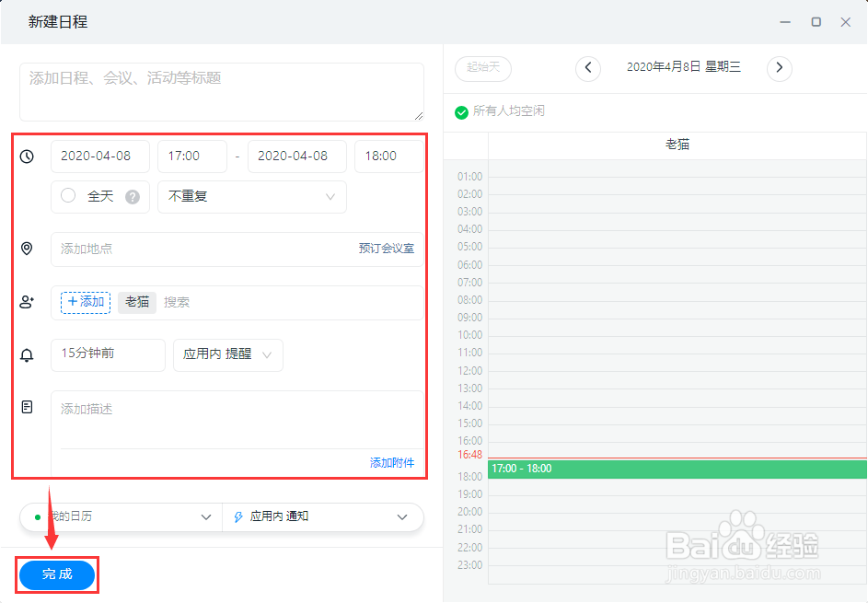Click the lightning in-app notification icon
The image size is (868, 603).
tap(238, 516)
